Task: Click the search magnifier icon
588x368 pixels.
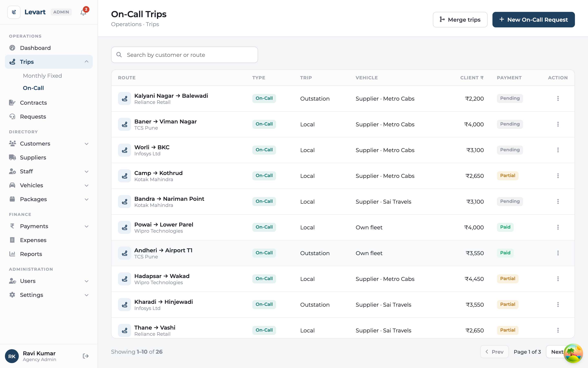Action: [119, 55]
